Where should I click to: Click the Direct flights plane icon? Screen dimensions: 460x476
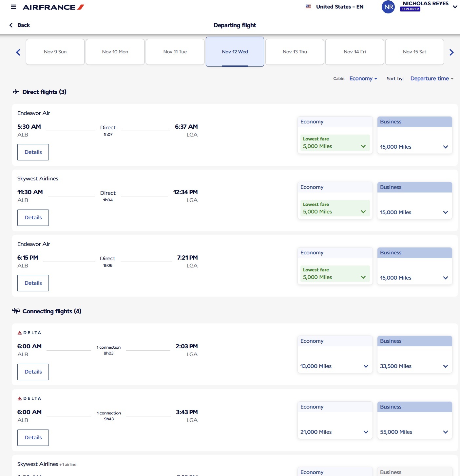click(x=16, y=92)
